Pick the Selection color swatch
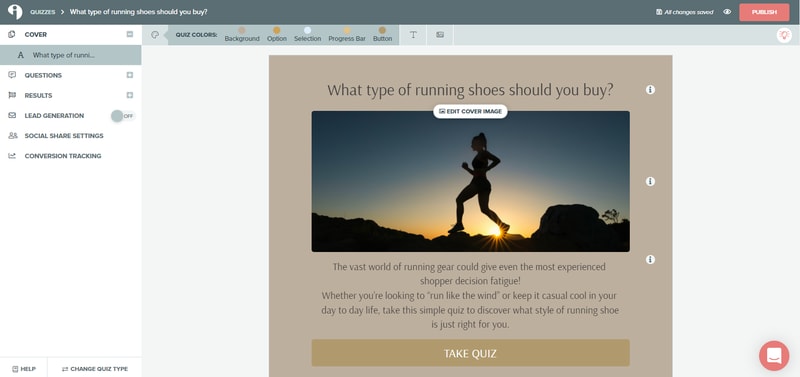This screenshot has width=800, height=377. [x=307, y=31]
